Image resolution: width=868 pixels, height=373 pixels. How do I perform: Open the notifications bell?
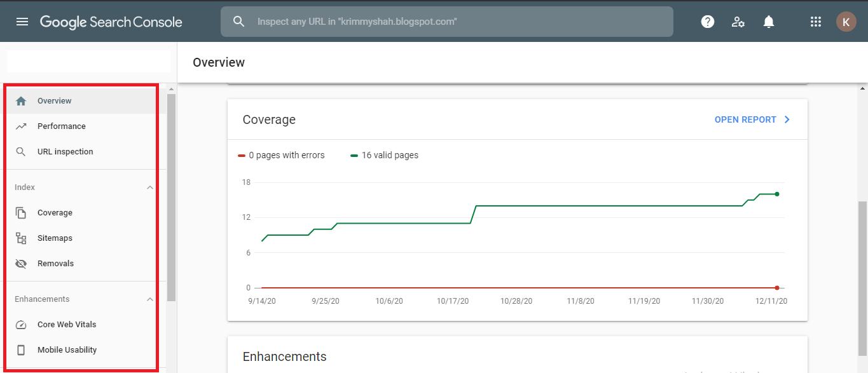click(x=769, y=22)
